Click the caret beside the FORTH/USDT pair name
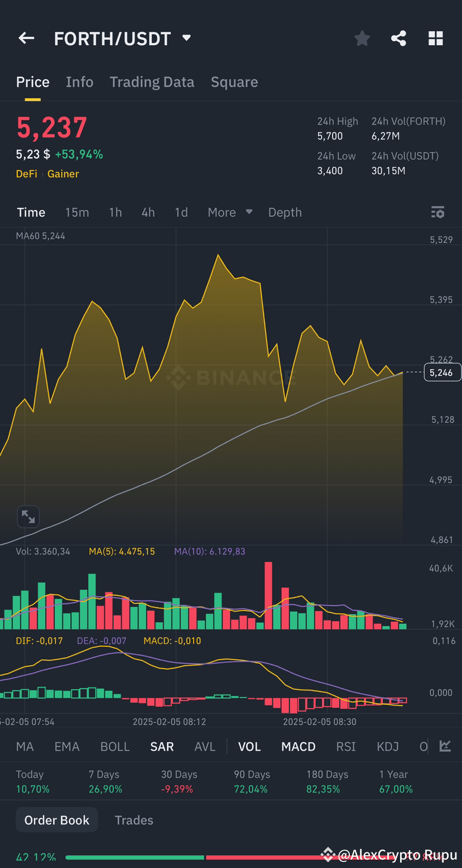The height and width of the screenshot is (868, 462). (186, 38)
